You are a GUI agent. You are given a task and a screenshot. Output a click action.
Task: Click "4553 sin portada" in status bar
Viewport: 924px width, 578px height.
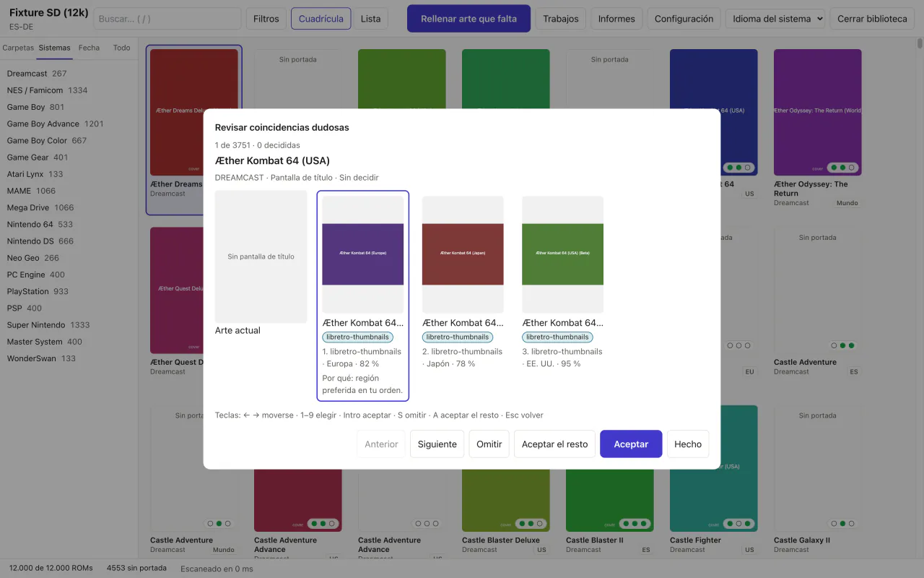pos(137,568)
